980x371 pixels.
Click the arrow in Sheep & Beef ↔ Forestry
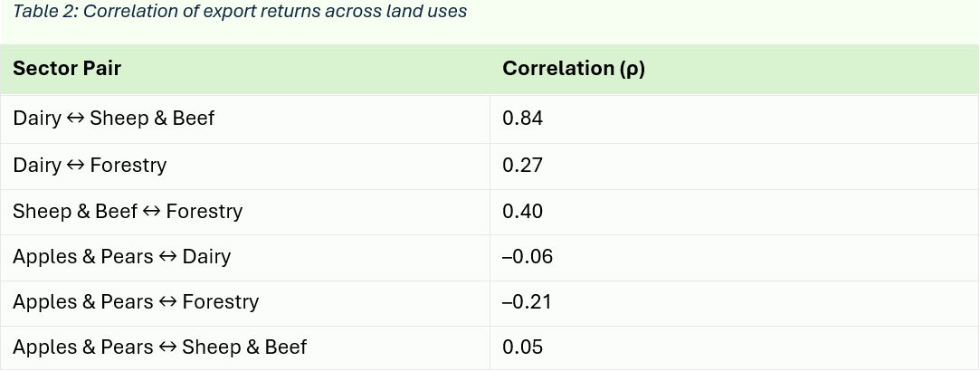pos(151,212)
